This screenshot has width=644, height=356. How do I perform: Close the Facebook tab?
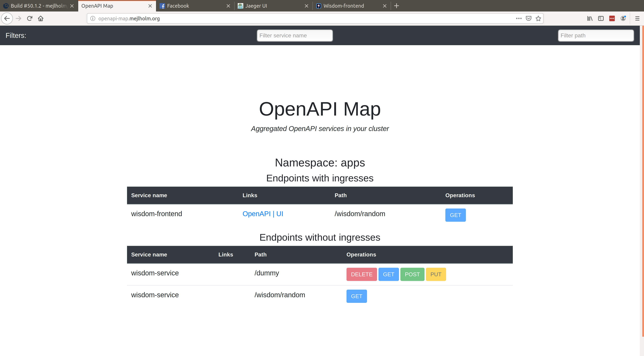(228, 6)
